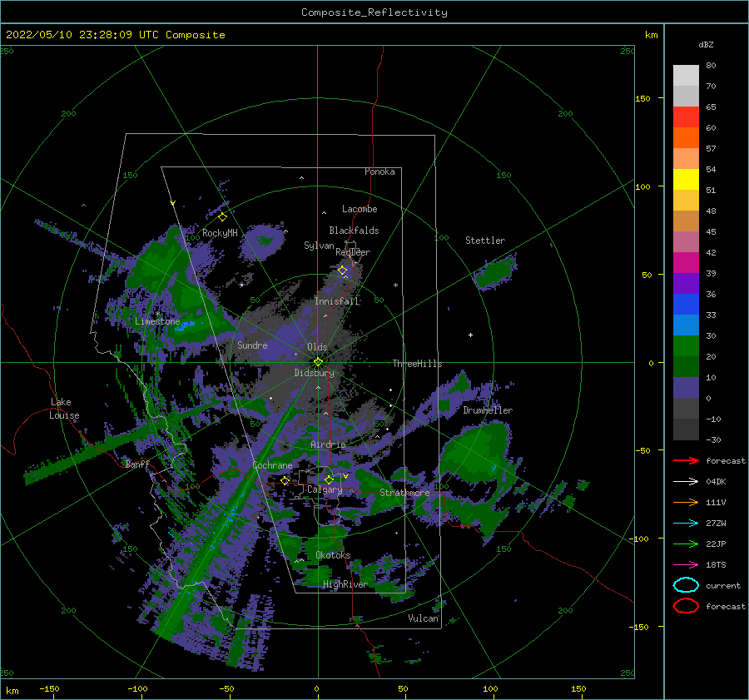Click the Innisfail city label
Image resolution: width=749 pixels, height=700 pixels.
(337, 301)
